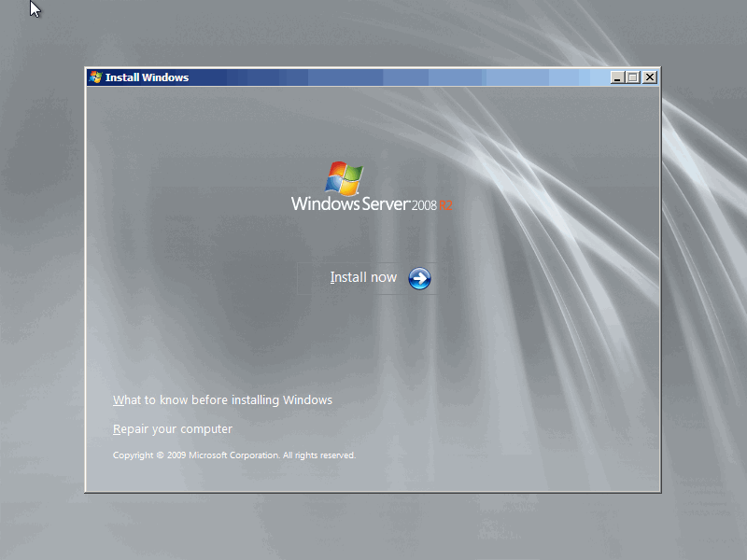Click the Copyright 2009 Microsoft Corporation text
Image resolution: width=747 pixels, height=560 pixels.
tap(234, 455)
